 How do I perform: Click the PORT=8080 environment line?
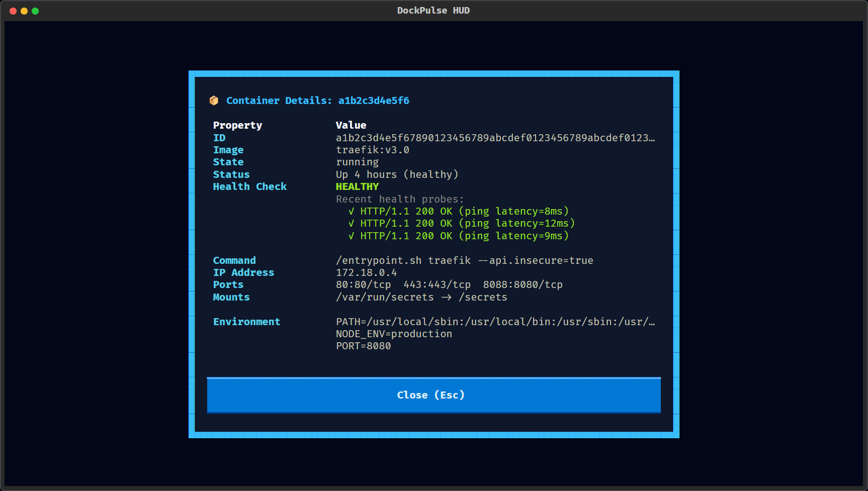coord(364,346)
